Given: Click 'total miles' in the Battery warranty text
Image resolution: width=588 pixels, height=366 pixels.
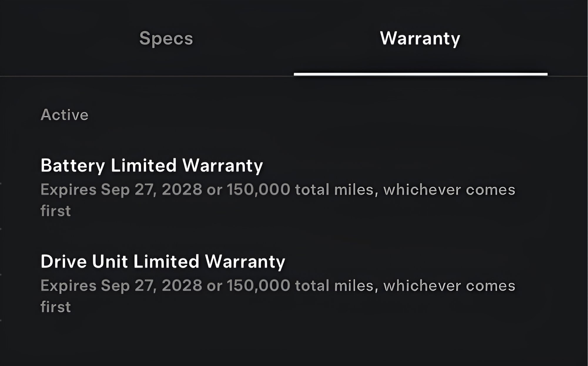Looking at the screenshot, I should click(x=334, y=189).
